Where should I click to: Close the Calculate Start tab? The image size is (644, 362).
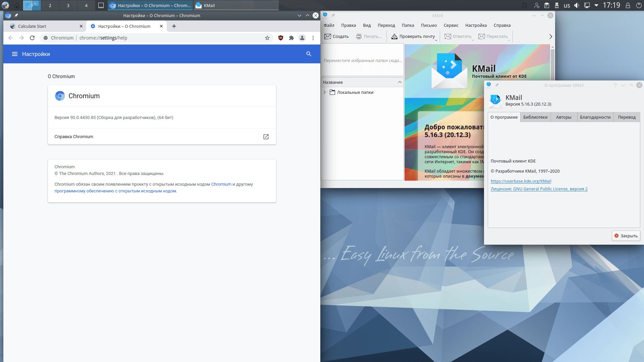(x=81, y=26)
